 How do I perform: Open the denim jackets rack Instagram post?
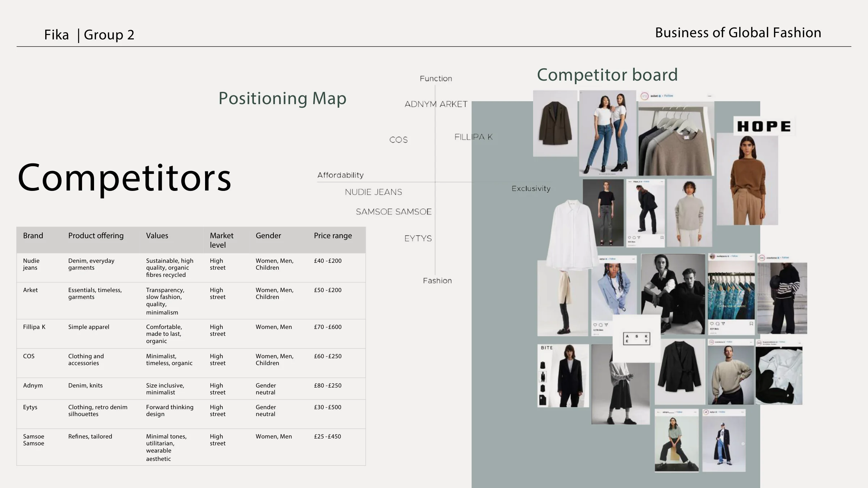pos(731,294)
